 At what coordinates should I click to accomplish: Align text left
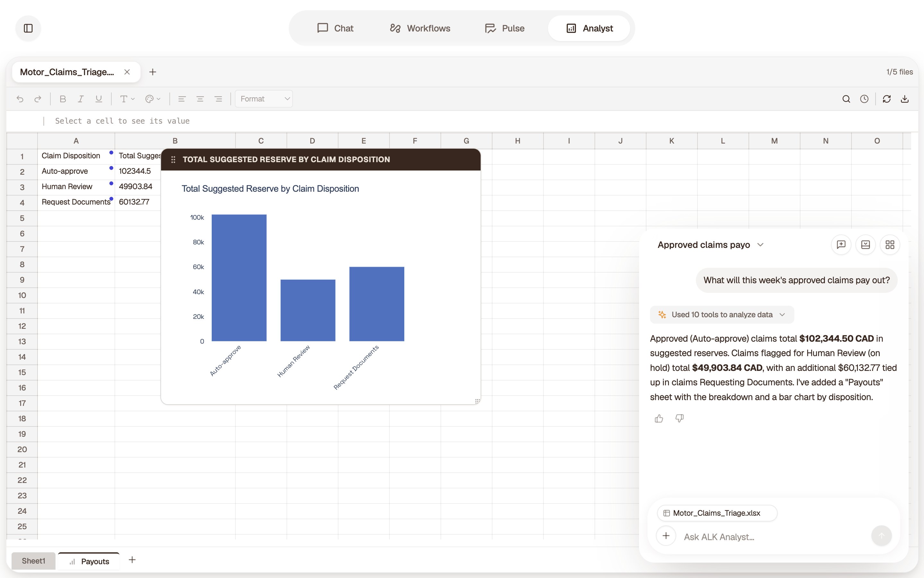(x=182, y=99)
